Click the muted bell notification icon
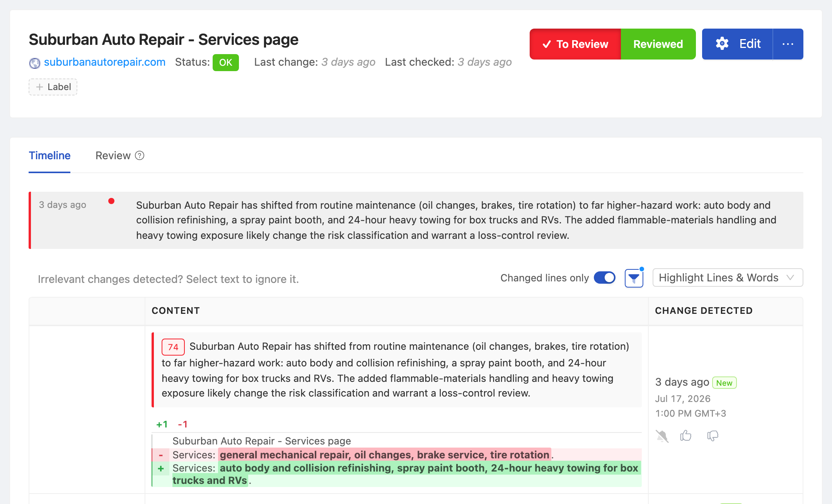 click(x=662, y=436)
